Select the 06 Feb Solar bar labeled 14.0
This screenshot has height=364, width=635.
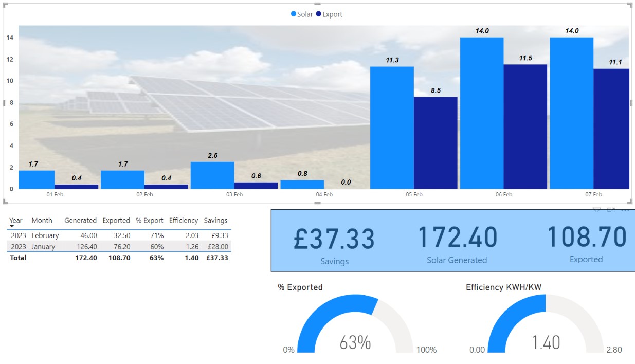click(482, 113)
